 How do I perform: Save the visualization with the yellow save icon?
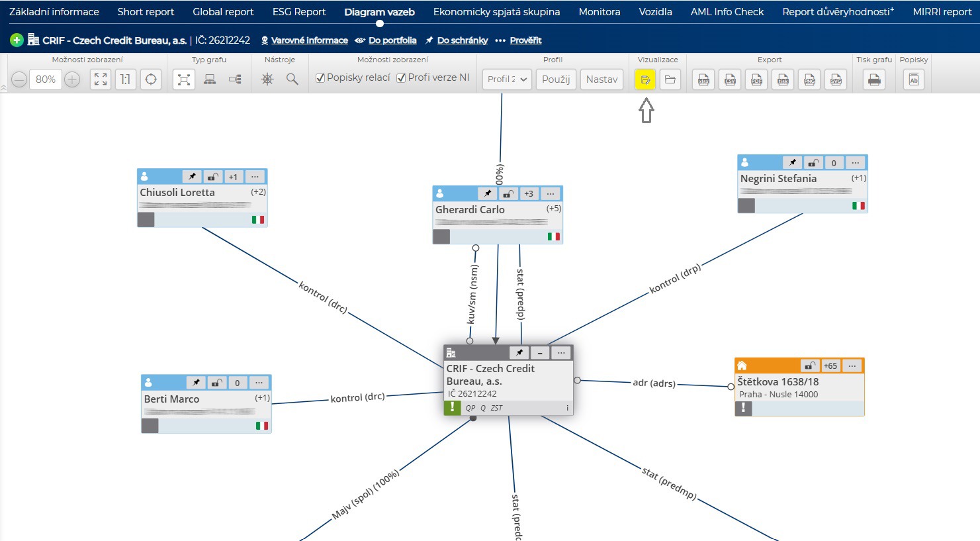point(645,79)
